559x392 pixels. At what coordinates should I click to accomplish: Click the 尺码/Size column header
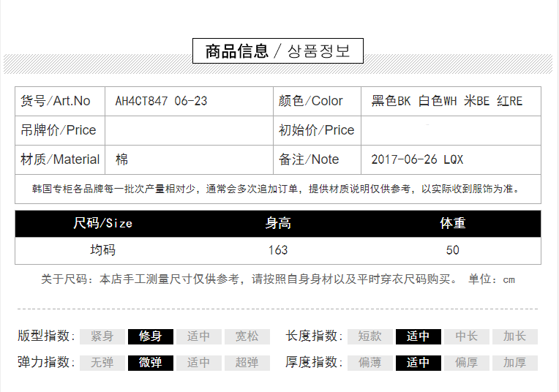102,224
